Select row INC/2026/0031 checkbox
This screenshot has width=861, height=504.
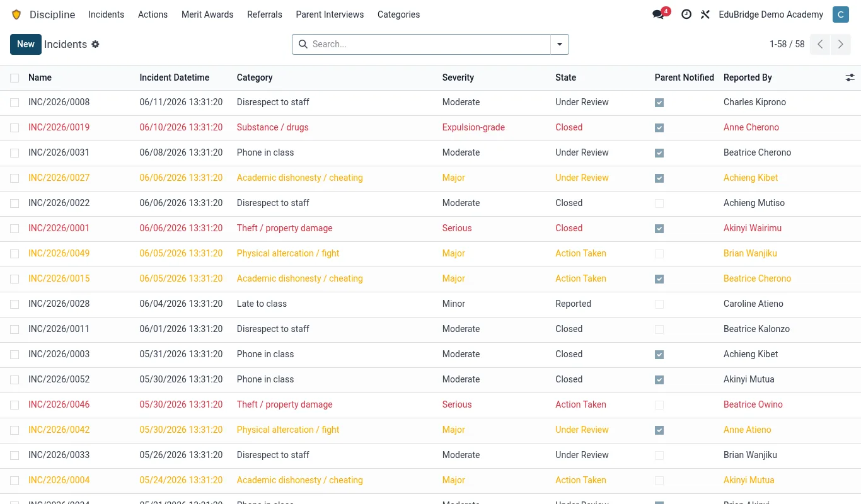coord(14,153)
